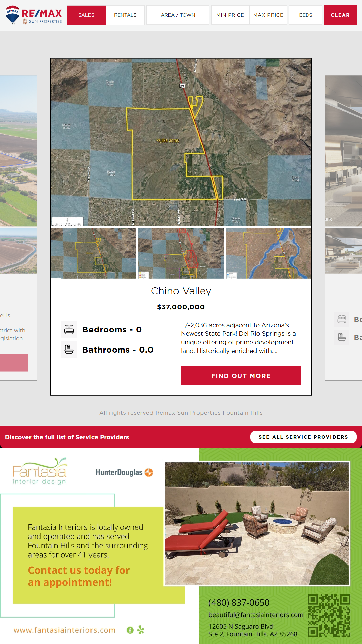Visit the www.fantasiainteriors.com link
The width and height of the screenshot is (362, 644).
tap(64, 630)
